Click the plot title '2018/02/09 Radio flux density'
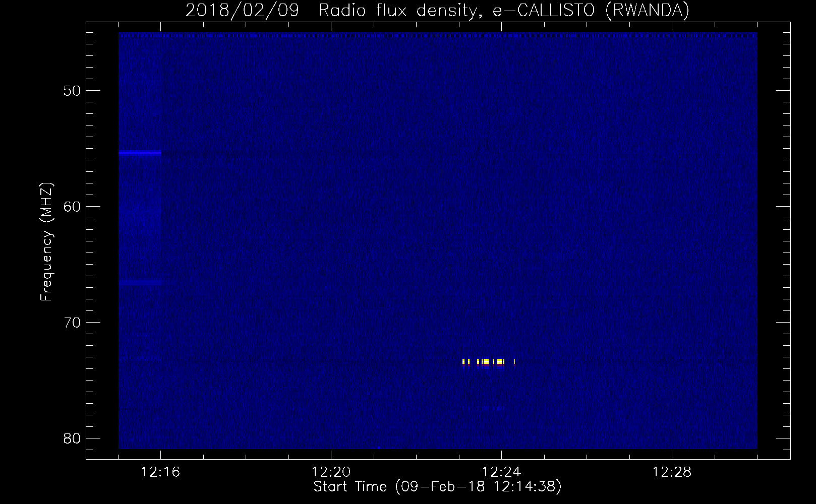The image size is (816, 504). (437, 10)
